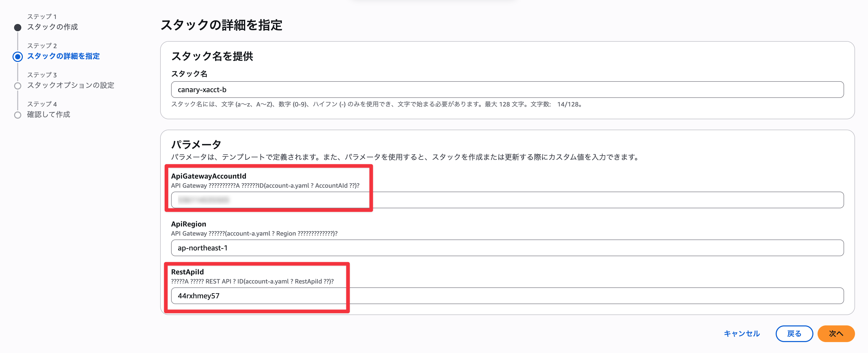Click the RestApiId parameter label

tap(187, 272)
